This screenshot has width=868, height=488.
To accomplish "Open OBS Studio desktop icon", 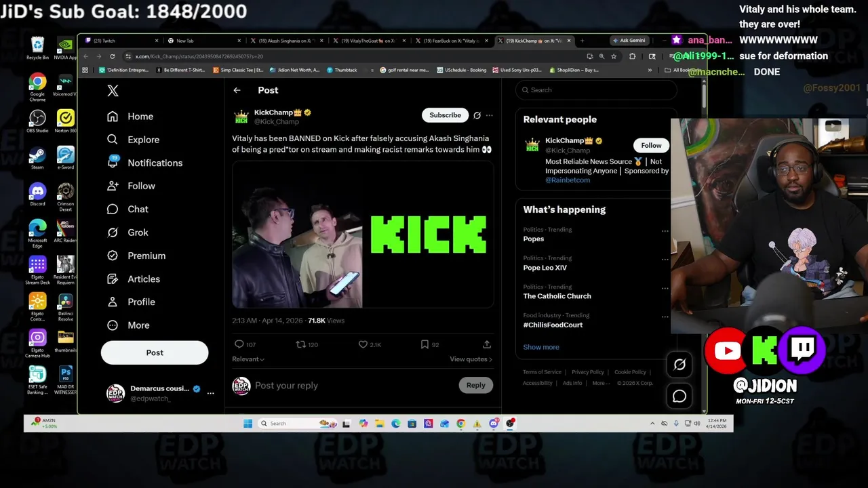I will (37, 122).
